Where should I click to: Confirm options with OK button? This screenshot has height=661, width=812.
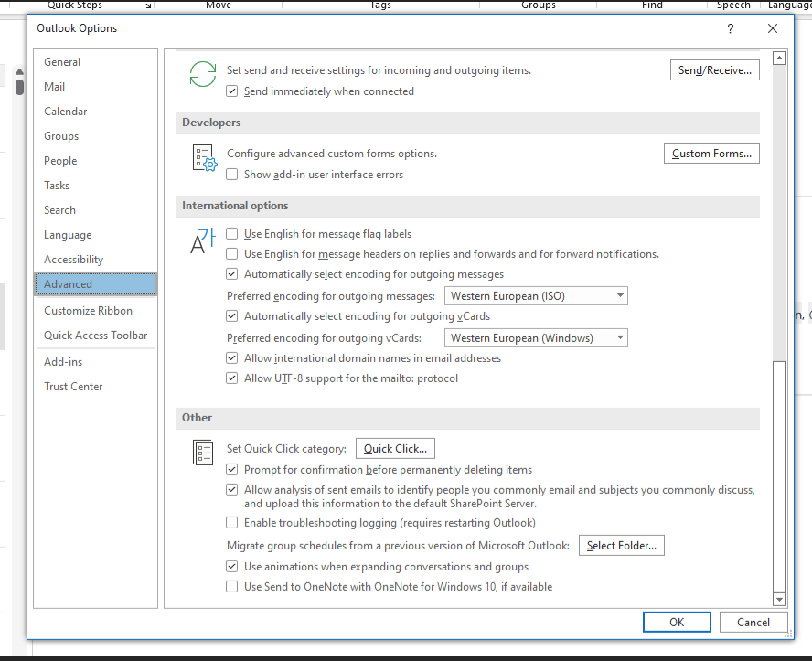tap(677, 623)
